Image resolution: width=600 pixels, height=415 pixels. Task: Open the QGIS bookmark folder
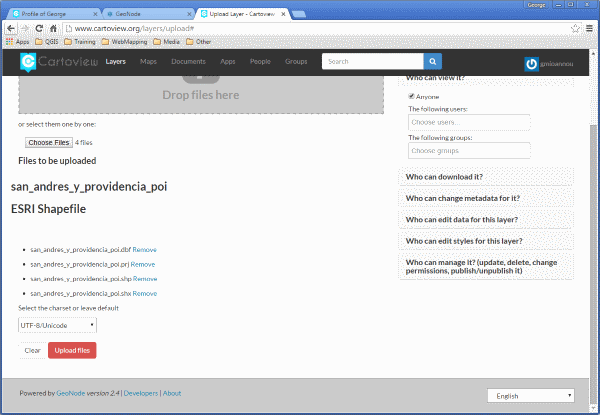click(x=47, y=42)
